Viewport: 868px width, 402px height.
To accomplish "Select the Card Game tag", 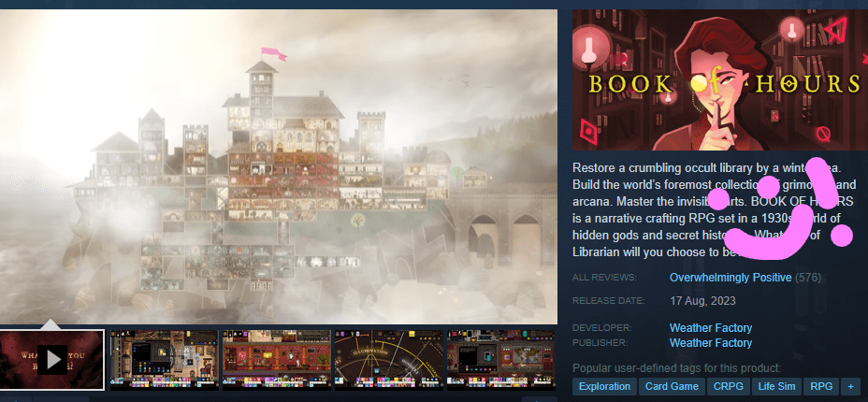I will [672, 386].
